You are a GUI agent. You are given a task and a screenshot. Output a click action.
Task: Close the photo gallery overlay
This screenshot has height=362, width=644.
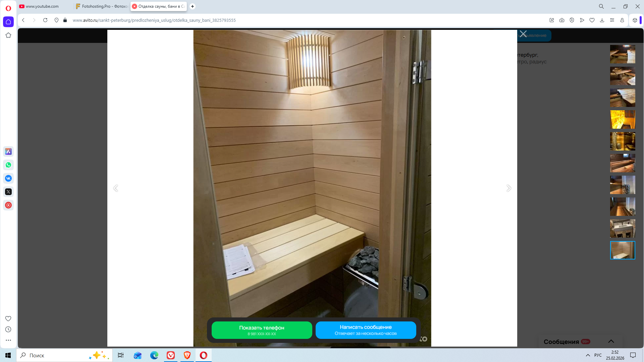(x=523, y=34)
